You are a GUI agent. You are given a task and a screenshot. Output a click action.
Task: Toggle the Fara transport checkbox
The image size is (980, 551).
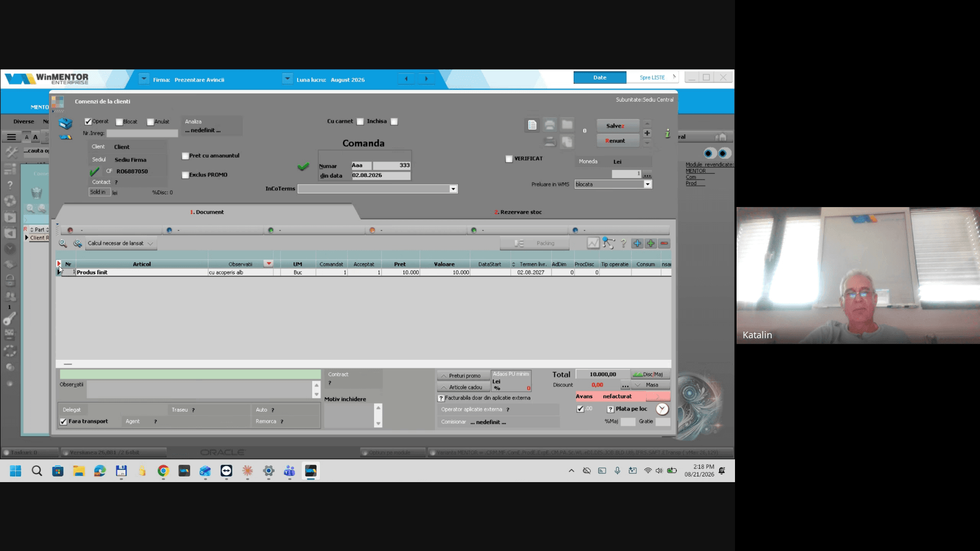click(x=63, y=421)
